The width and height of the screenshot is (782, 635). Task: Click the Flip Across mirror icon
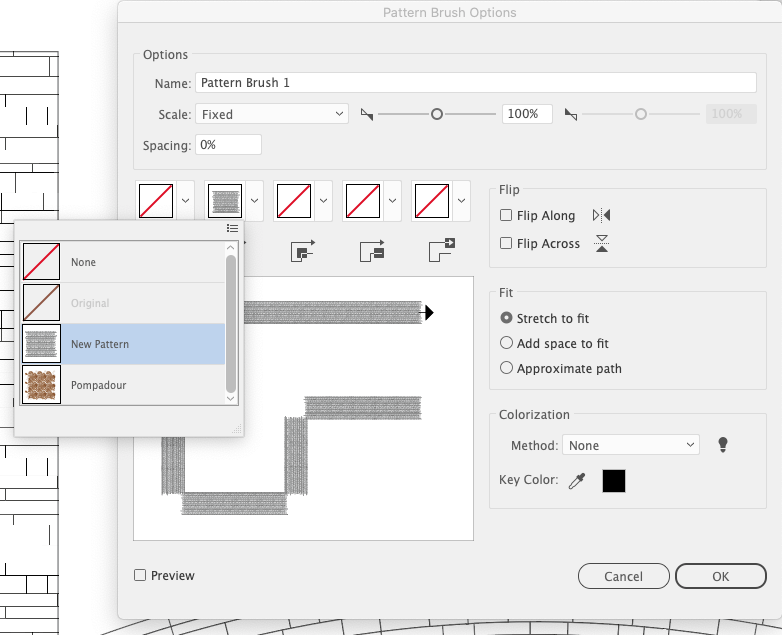point(601,243)
